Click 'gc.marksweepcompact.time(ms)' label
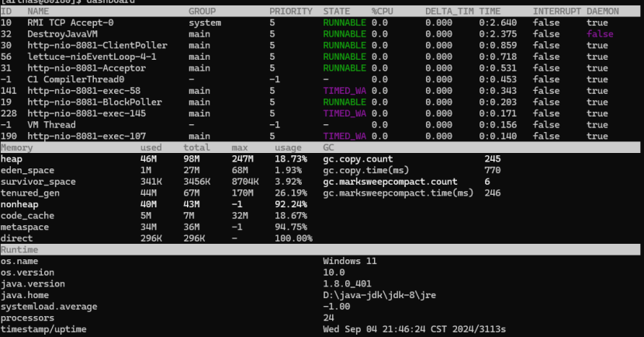Screen dimensions: 644x337 click(398, 193)
